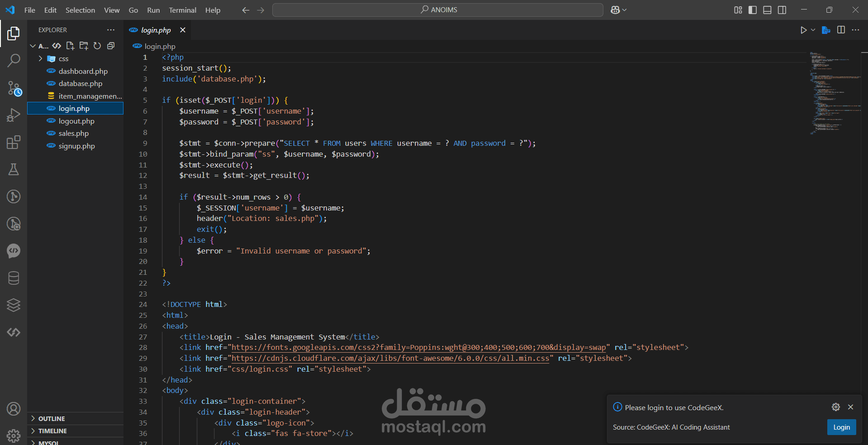Open the Database cylinder icon view
This screenshot has width=868, height=445.
(14, 278)
